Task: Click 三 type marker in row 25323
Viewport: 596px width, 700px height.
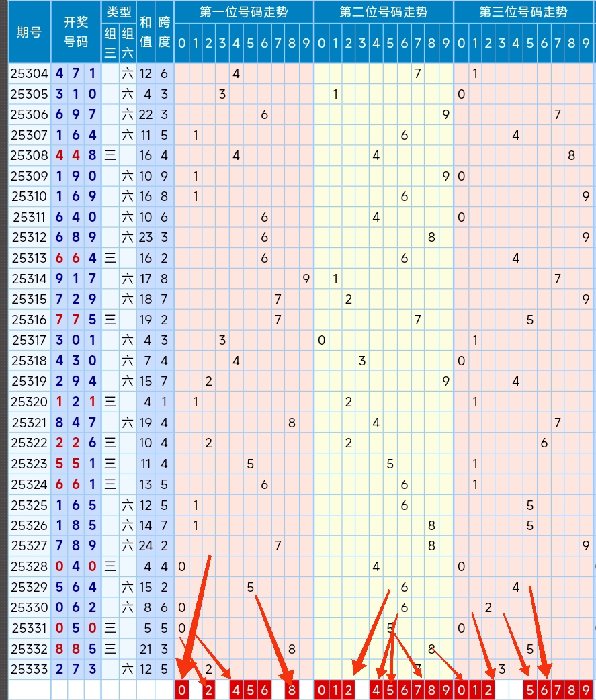Action: pyautogui.click(x=110, y=464)
